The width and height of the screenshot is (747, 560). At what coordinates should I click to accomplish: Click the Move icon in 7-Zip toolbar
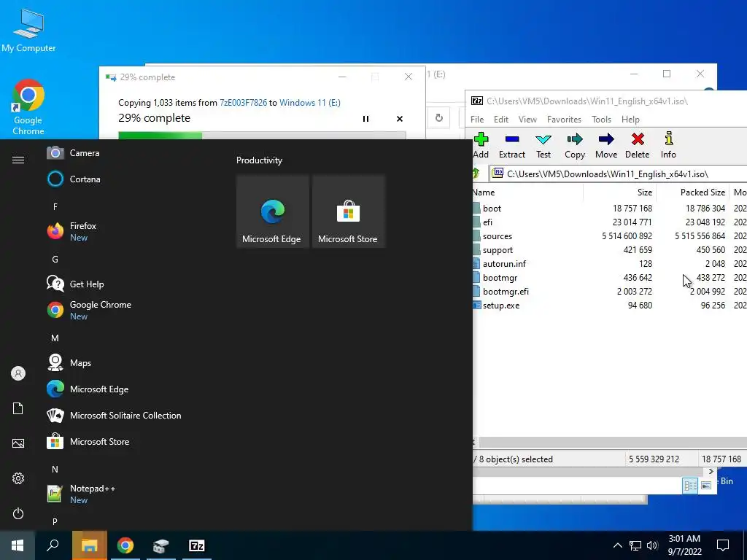coord(606,145)
